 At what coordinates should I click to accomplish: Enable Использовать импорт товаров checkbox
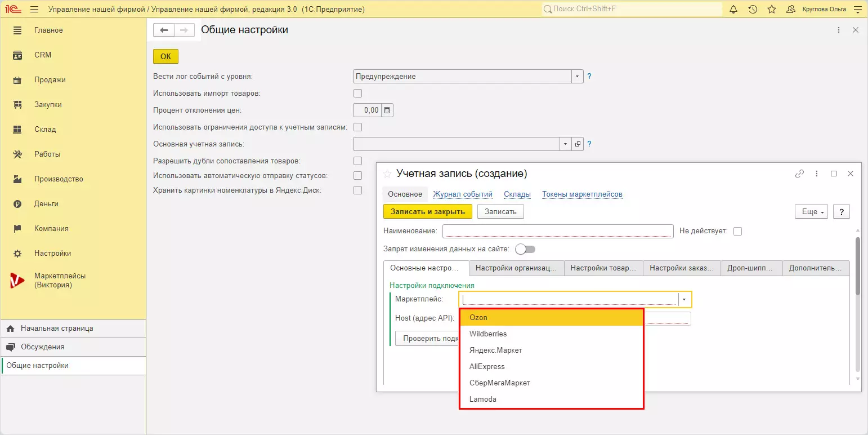tap(357, 94)
